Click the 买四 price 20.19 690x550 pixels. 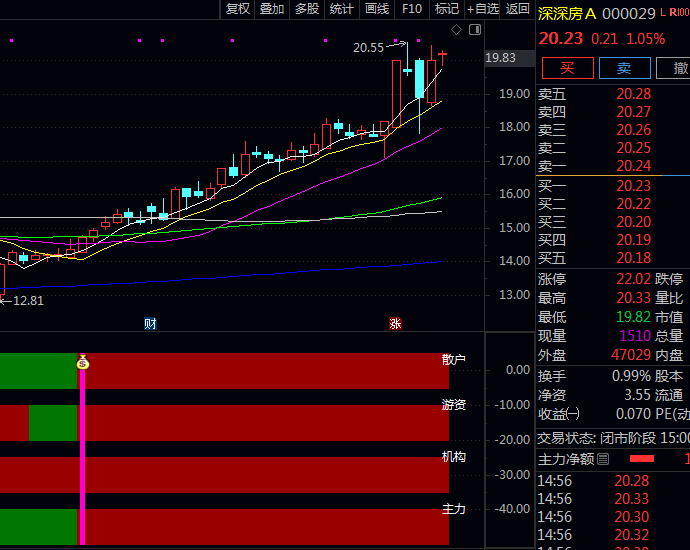[x=633, y=240]
